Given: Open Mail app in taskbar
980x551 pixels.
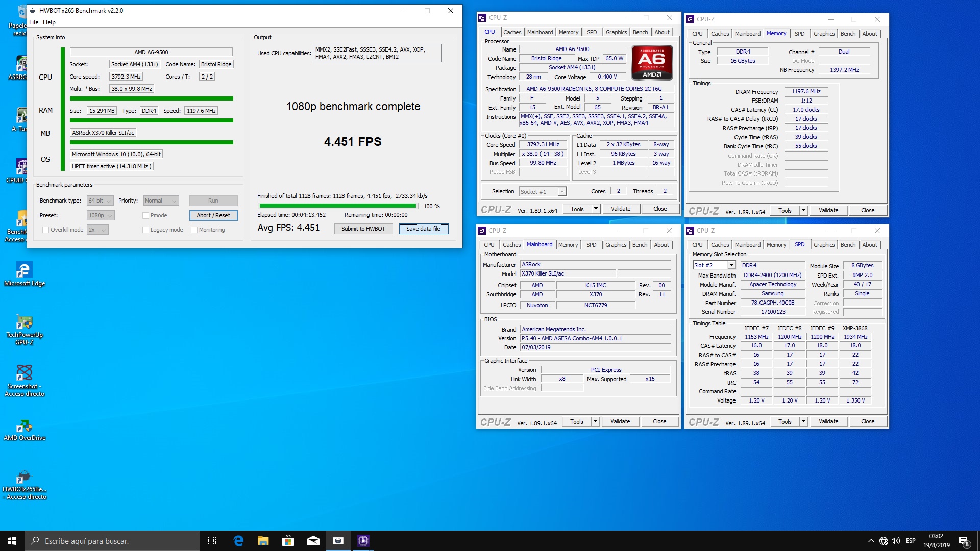Looking at the screenshot, I should click(313, 541).
